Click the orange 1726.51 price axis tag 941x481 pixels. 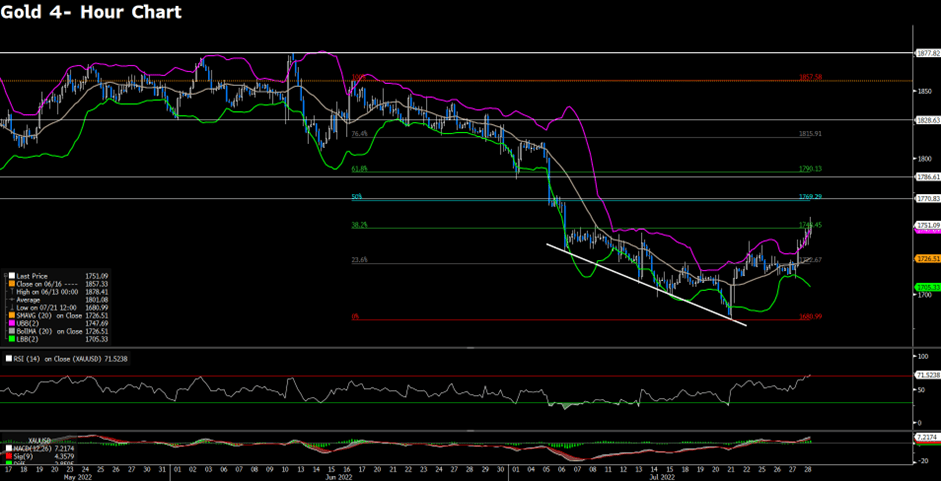coord(927,257)
